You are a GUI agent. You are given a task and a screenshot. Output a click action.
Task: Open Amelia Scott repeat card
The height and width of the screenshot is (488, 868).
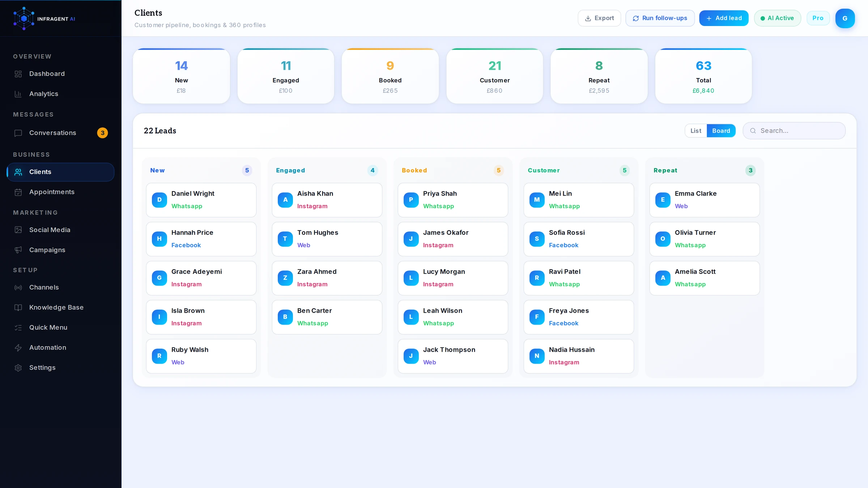pyautogui.click(x=705, y=278)
